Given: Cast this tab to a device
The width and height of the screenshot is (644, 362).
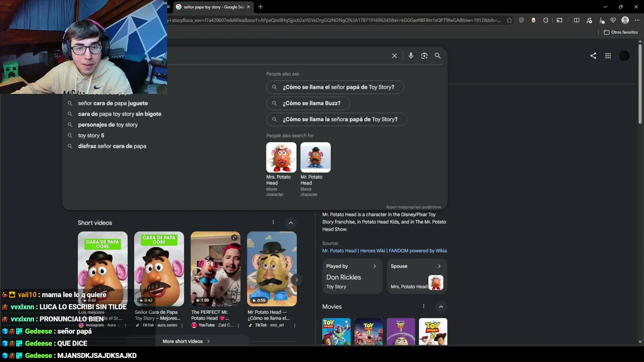Looking at the screenshot, I should (x=559, y=20).
